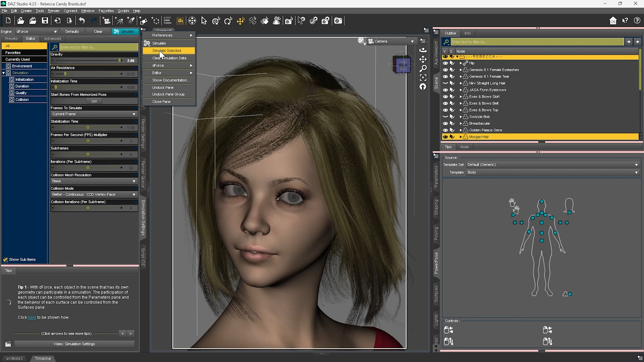Toggle visibility of JASA Flynn Eyebrows
The width and height of the screenshot is (644, 362).
[445, 90]
